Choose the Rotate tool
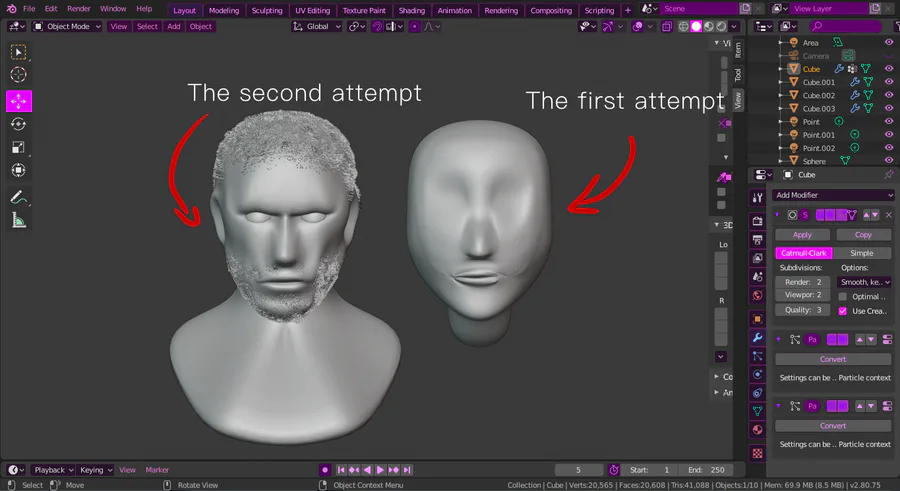 18,124
